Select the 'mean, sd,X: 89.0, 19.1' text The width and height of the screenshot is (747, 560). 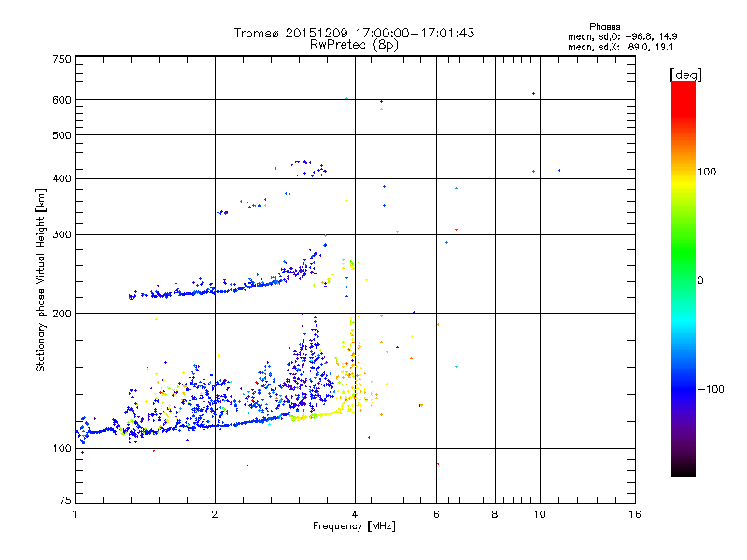[620, 47]
